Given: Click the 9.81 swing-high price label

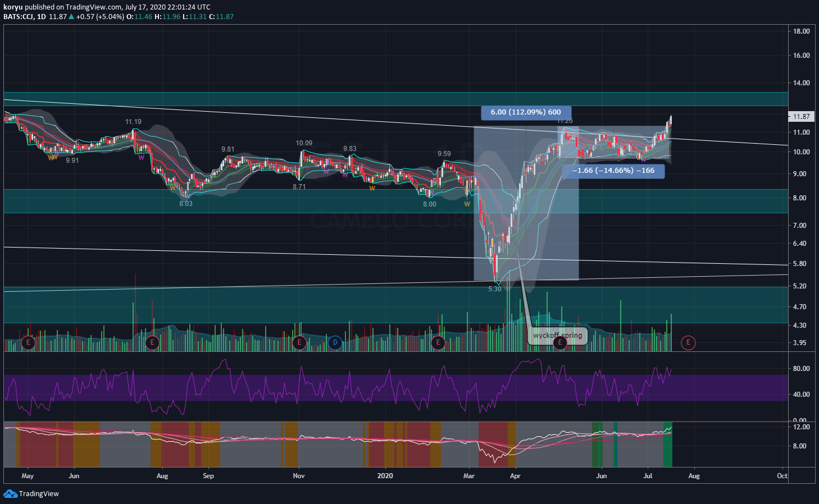Looking at the screenshot, I should pyautogui.click(x=228, y=150).
